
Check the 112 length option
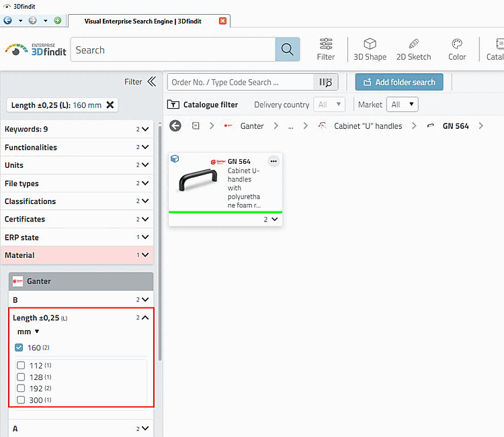point(21,365)
